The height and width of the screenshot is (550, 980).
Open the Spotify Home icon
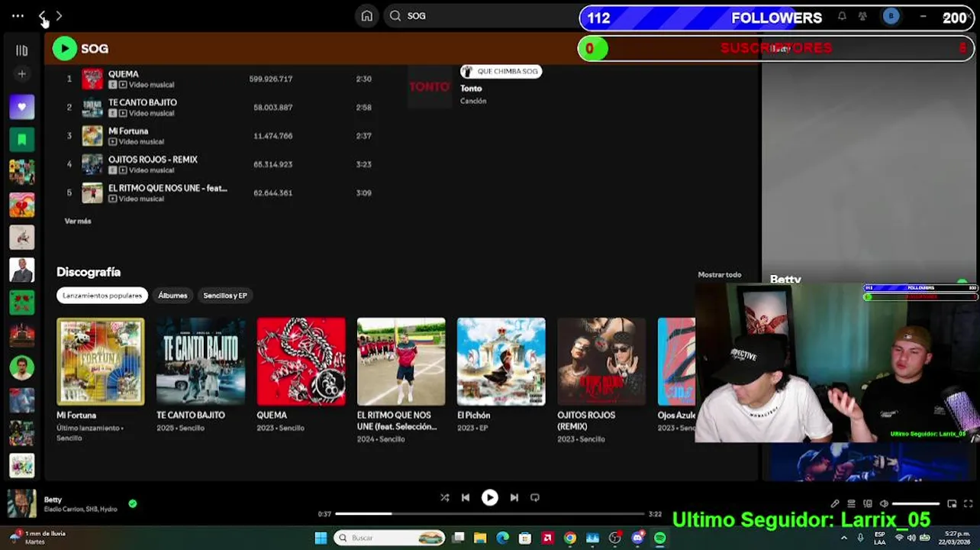[x=367, y=16]
